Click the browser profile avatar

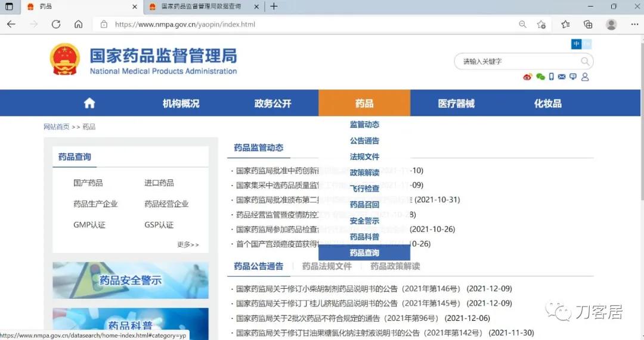pyautogui.click(x=611, y=24)
